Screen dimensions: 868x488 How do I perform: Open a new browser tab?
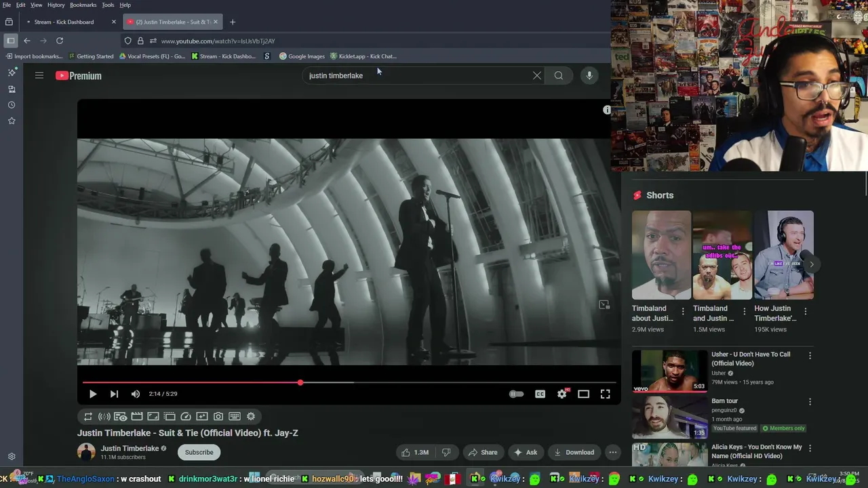click(x=233, y=22)
